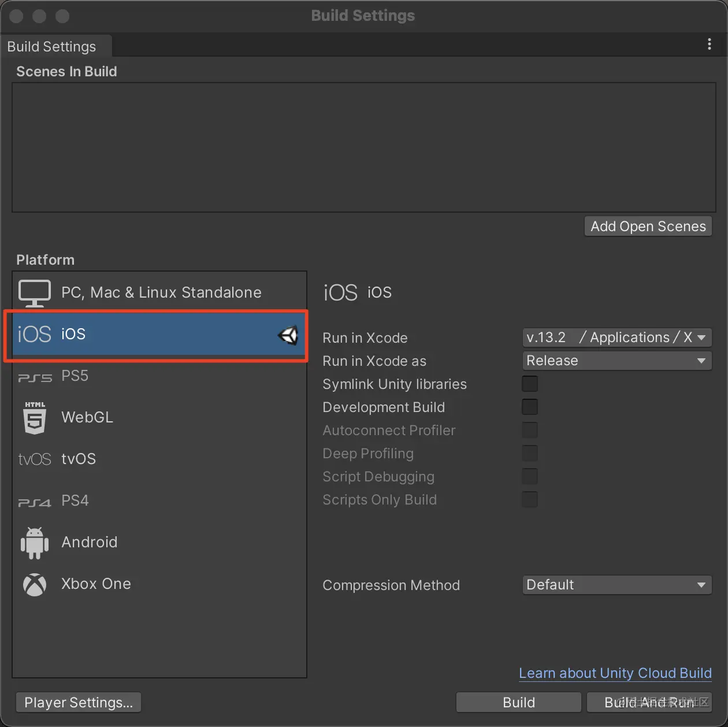Image resolution: width=728 pixels, height=727 pixels.
Task: Click Add Open Scenes button
Action: 648,227
